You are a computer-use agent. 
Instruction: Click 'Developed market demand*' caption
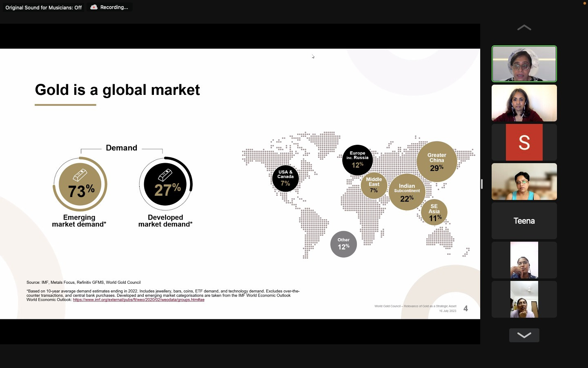pos(165,221)
